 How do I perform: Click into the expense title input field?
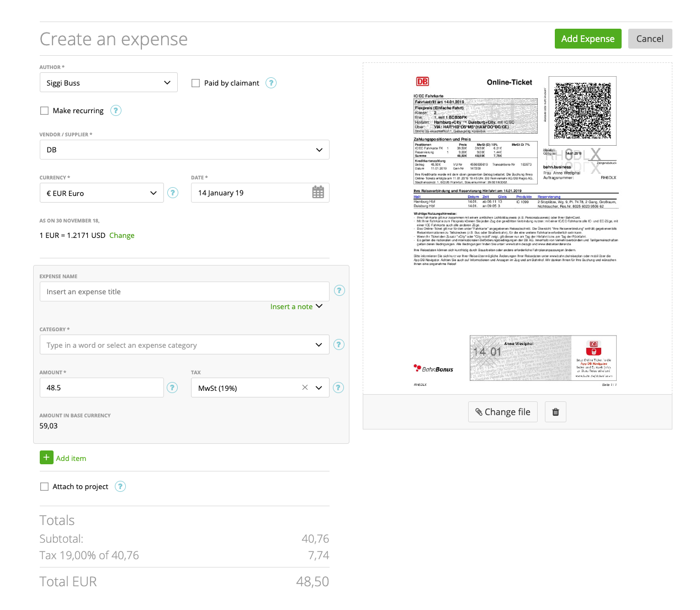coord(184,291)
